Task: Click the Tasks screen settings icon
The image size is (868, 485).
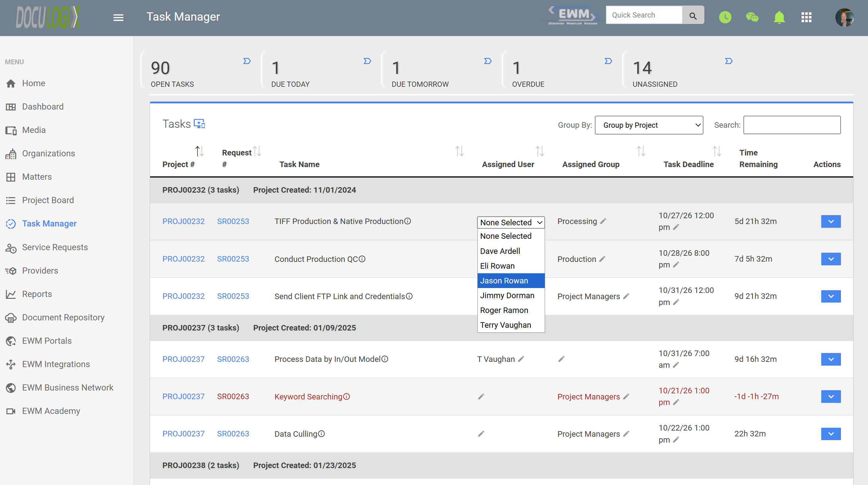Action: 200,124
